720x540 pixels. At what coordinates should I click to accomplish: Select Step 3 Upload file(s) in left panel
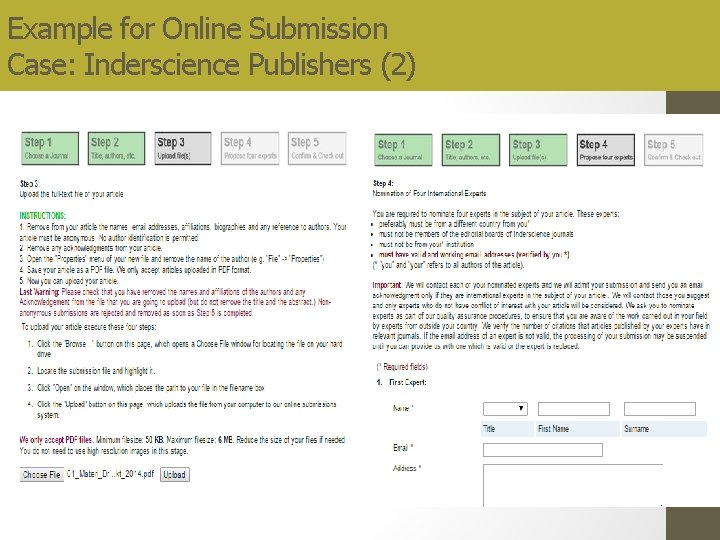point(183,148)
